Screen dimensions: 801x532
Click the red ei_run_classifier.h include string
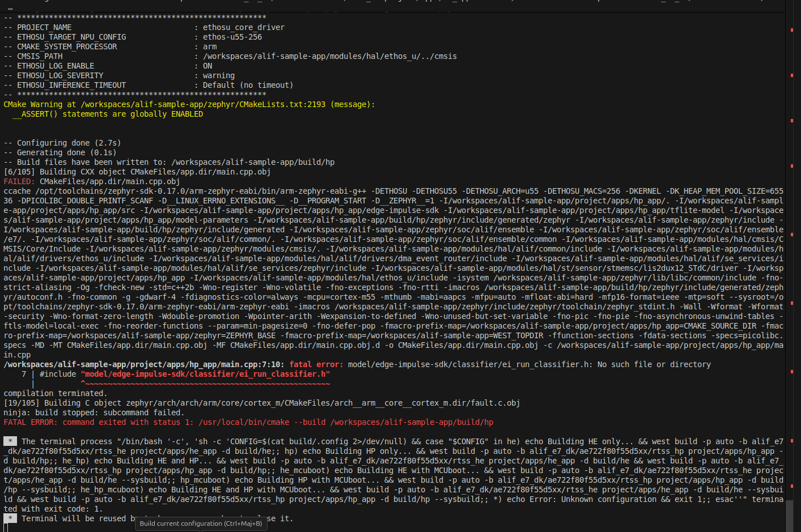coord(205,374)
